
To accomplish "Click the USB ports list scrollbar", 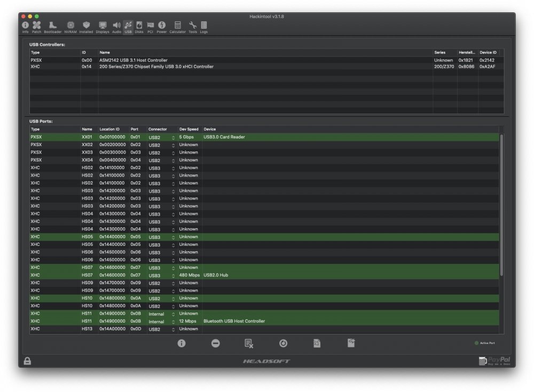I will pyautogui.click(x=501, y=205).
